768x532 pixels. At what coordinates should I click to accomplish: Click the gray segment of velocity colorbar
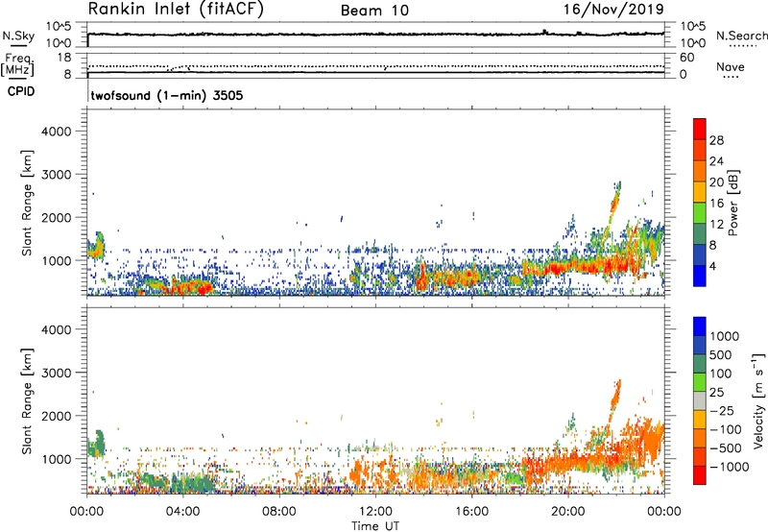coord(700,400)
